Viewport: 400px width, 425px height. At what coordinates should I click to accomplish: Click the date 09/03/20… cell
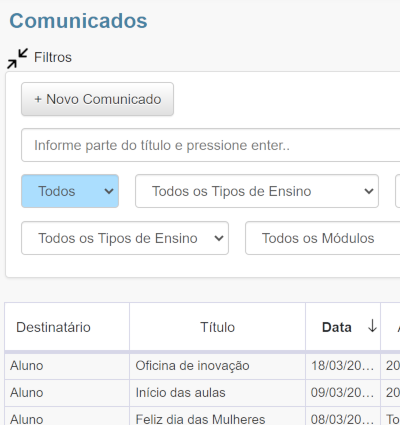click(x=342, y=393)
